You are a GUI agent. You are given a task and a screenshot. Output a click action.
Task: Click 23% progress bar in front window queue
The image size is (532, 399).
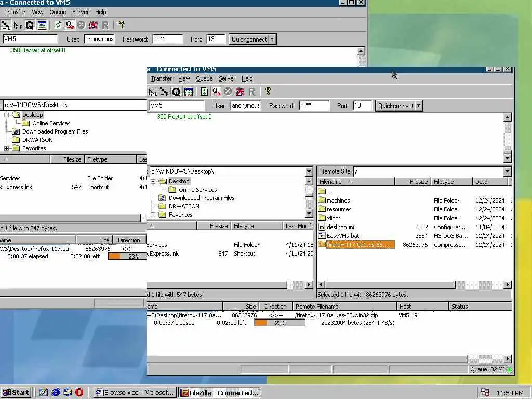pyautogui.click(x=280, y=323)
